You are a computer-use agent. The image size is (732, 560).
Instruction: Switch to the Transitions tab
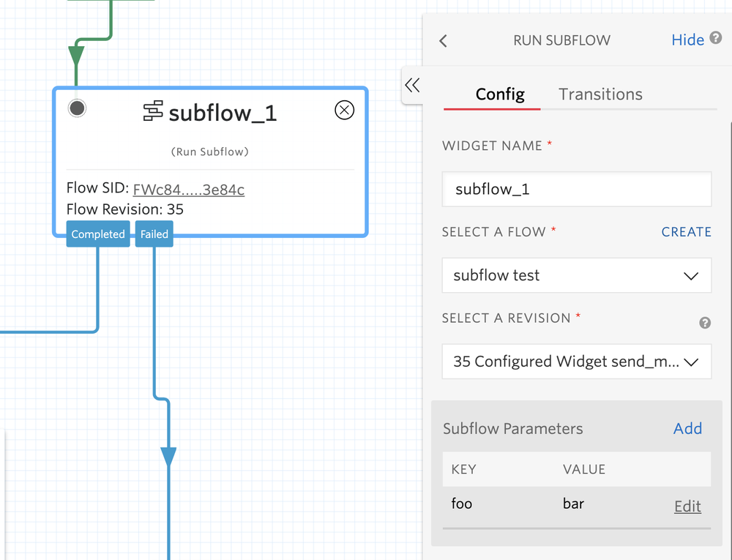pyautogui.click(x=600, y=94)
